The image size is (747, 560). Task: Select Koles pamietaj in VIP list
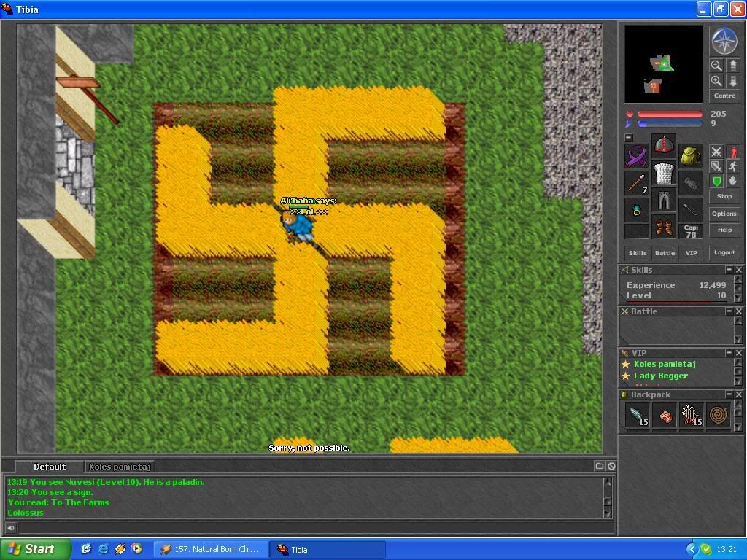point(664,364)
